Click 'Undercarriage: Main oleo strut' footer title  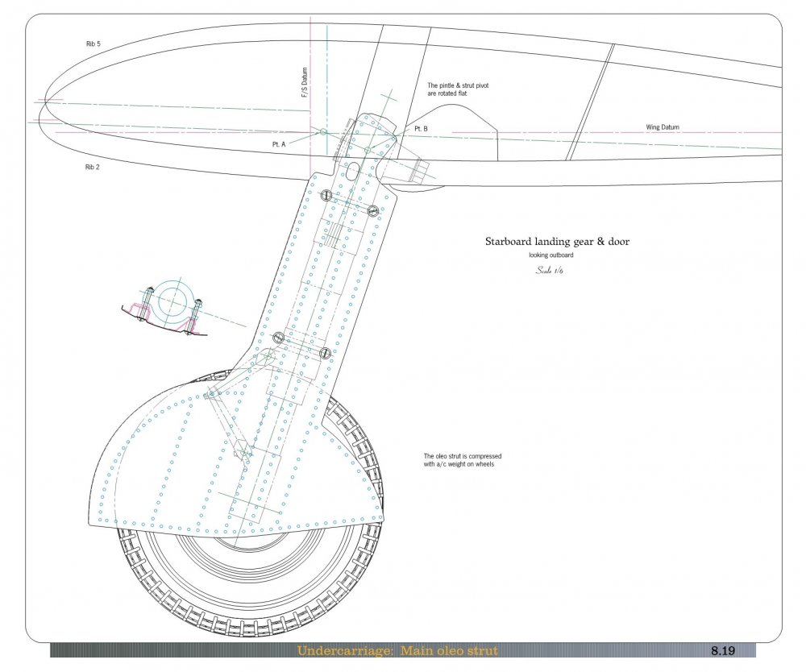[397, 651]
